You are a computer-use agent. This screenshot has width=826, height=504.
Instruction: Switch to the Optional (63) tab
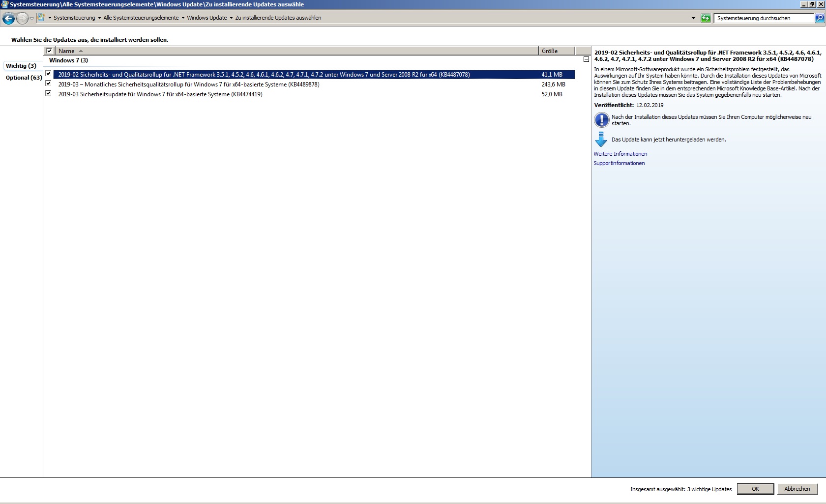click(24, 78)
